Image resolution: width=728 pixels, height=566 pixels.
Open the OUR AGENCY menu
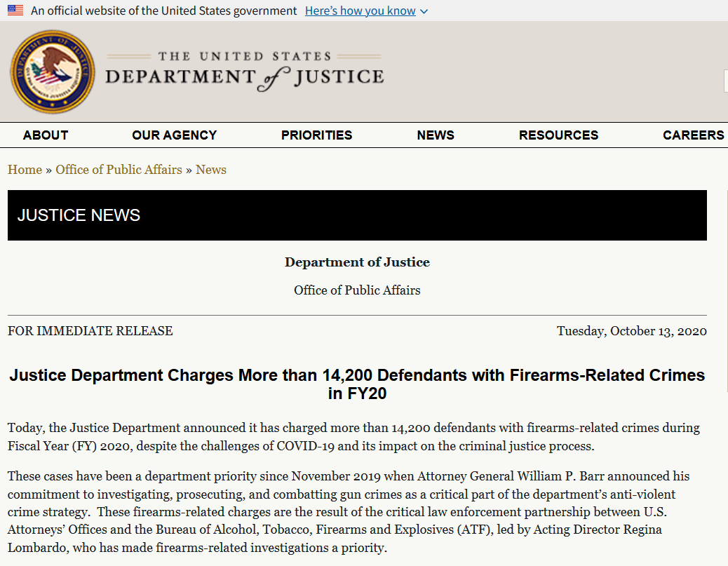point(175,135)
